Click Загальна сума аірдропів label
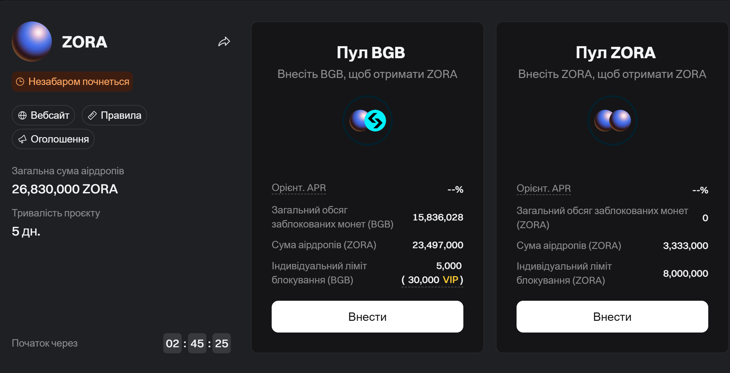 click(68, 171)
